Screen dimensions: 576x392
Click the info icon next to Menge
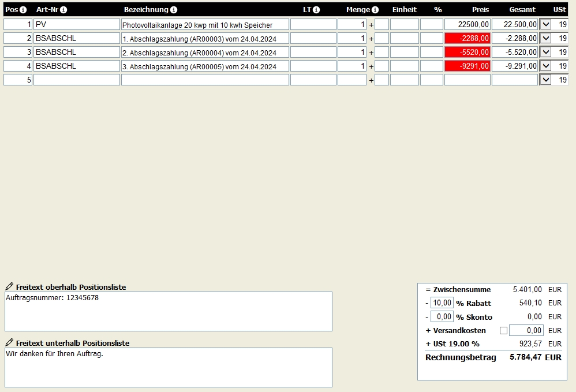375,10
